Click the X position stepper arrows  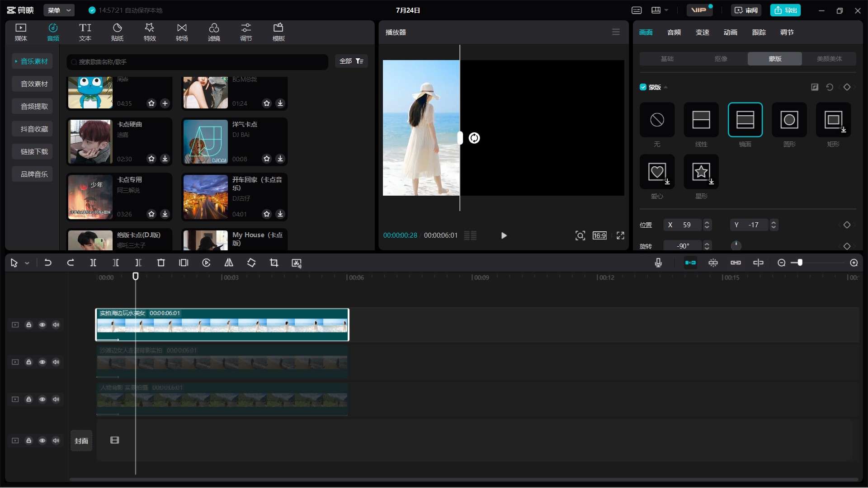click(x=707, y=225)
